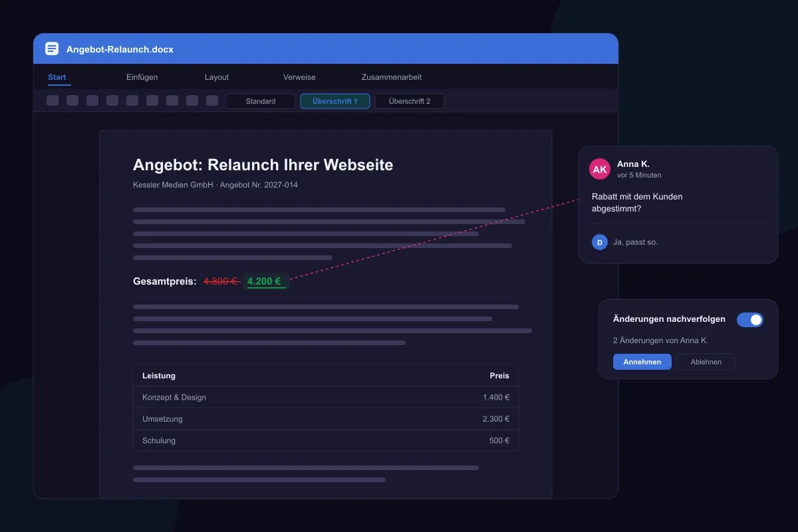This screenshot has height=532, width=798.
Task: Accept the changes with Annehmen
Action: point(642,362)
